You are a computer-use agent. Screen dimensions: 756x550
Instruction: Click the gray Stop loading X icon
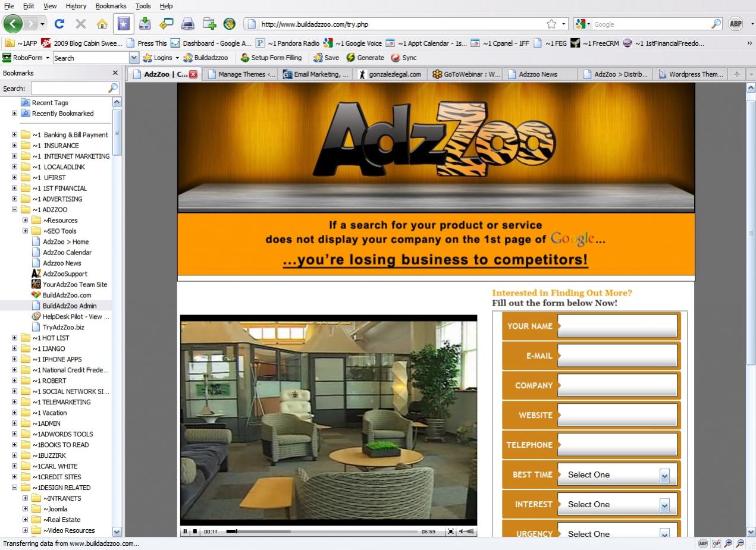pos(81,24)
